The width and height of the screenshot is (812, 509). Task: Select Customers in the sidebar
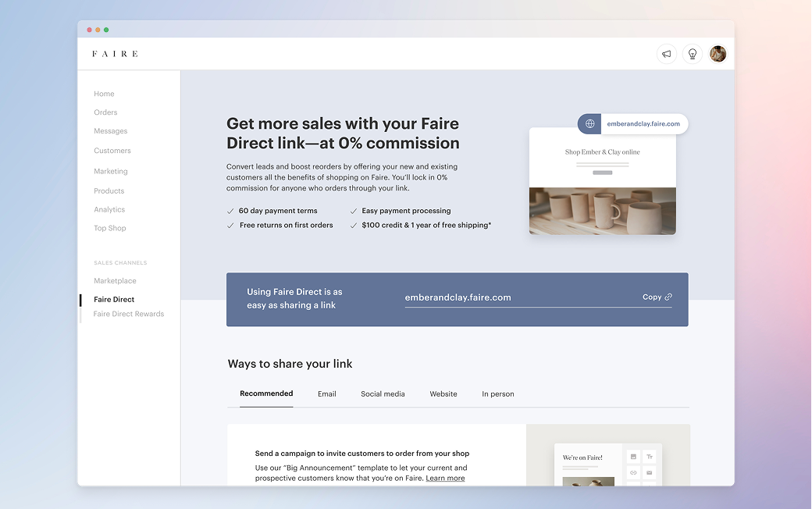(112, 151)
